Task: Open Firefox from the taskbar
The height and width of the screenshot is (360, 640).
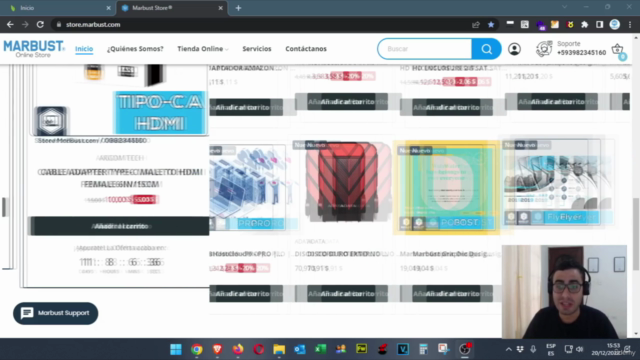Action: pyautogui.click(x=238, y=349)
